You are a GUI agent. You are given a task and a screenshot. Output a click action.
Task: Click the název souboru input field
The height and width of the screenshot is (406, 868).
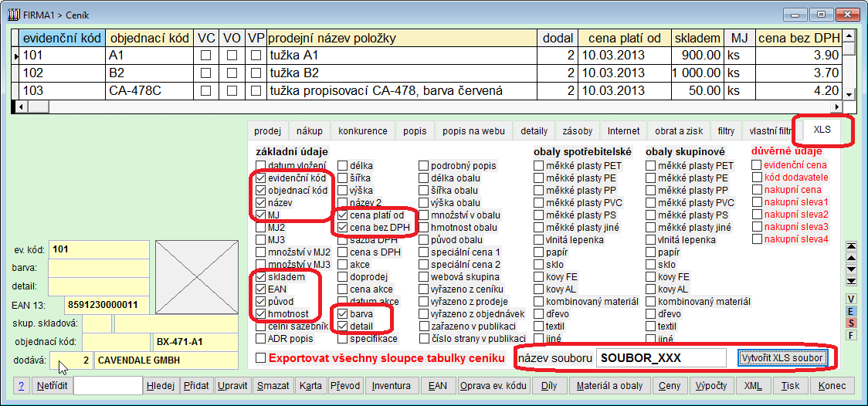click(x=662, y=358)
